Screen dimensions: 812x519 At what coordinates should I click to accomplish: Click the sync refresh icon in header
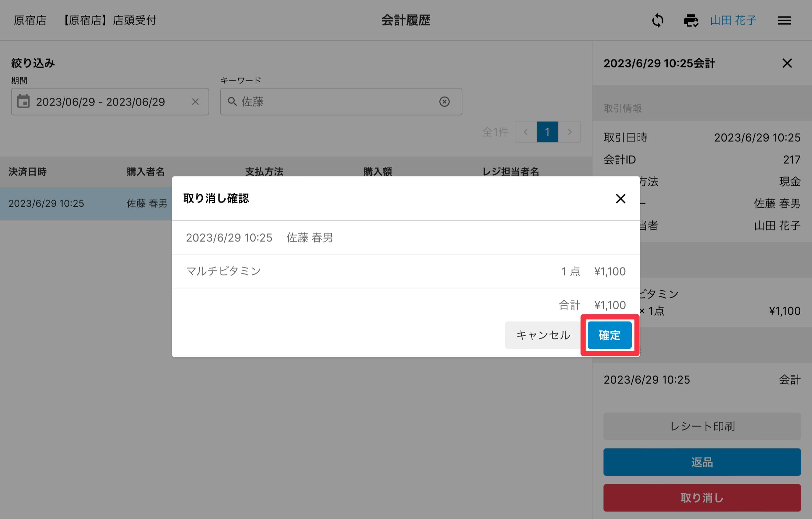[x=658, y=21]
